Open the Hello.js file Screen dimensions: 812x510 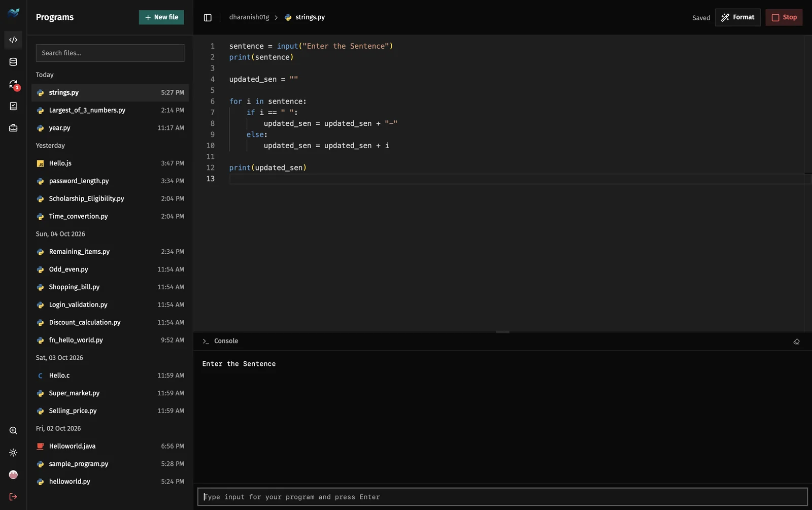pos(110,163)
